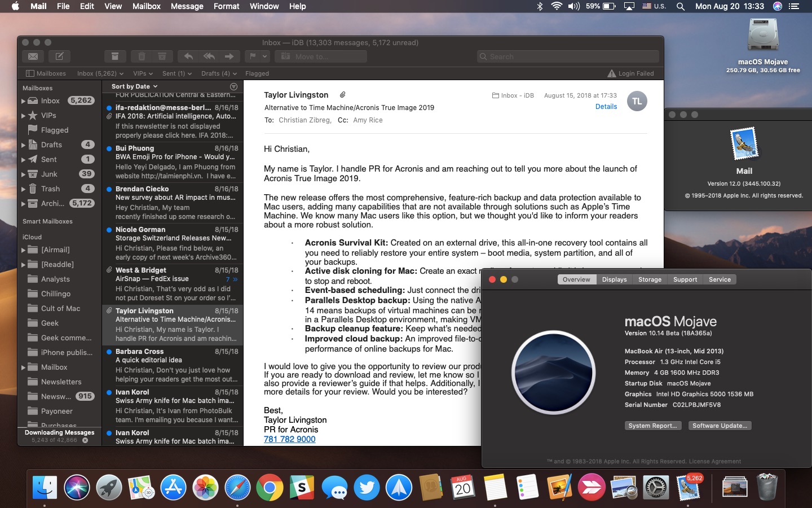This screenshot has height=508, width=812.
Task: Switch to the Storage tab in About This Mac
Action: point(650,279)
